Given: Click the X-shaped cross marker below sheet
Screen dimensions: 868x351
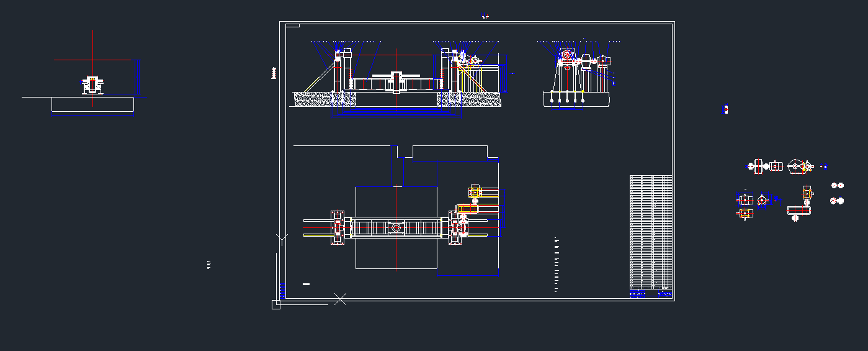Looking at the screenshot, I should pos(340,299).
